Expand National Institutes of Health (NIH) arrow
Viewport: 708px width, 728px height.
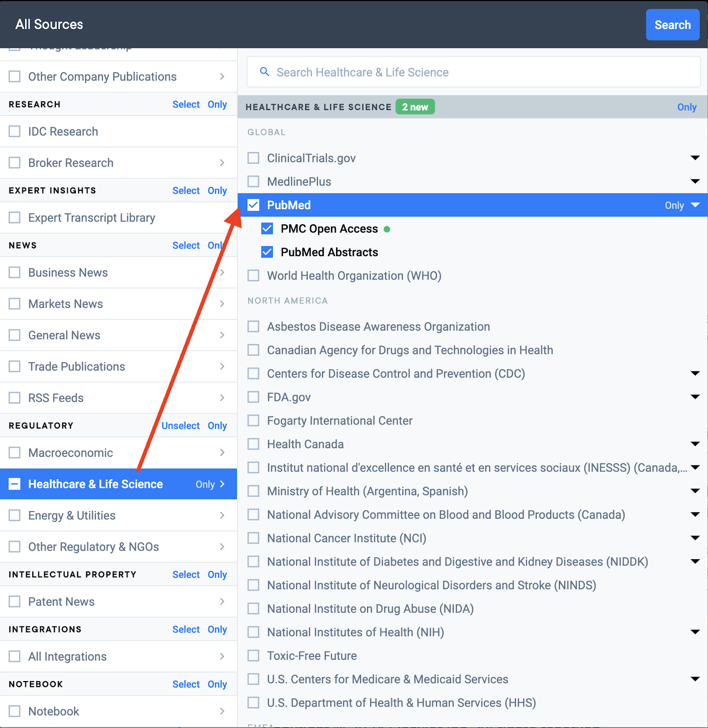click(x=695, y=632)
